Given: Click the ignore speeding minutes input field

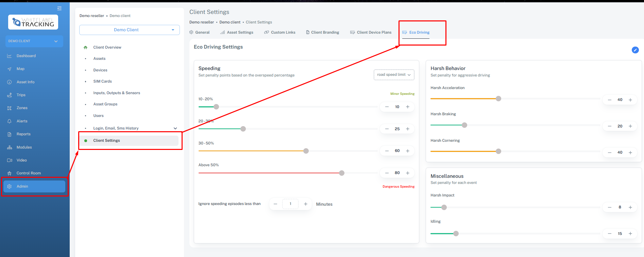Looking at the screenshot, I should point(290,204).
